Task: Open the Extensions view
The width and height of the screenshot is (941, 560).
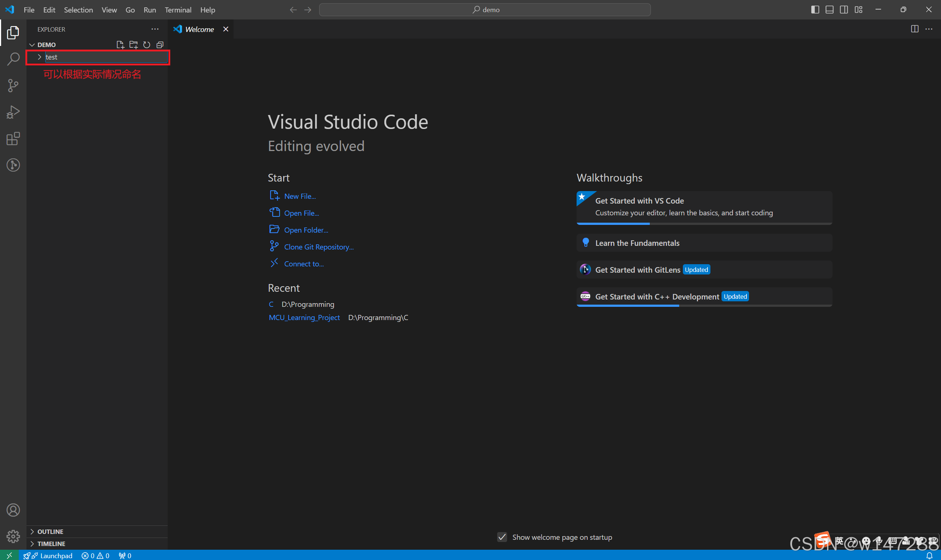Action: click(13, 139)
